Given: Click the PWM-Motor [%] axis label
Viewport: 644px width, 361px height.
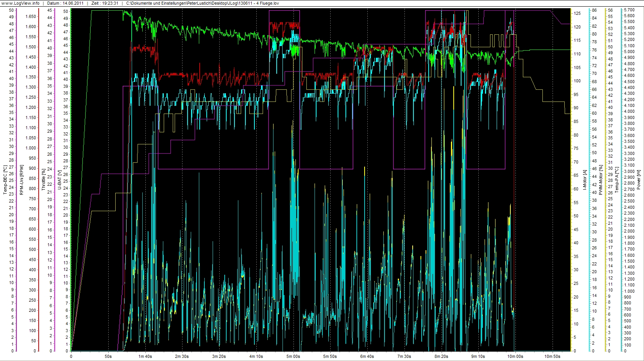Looking at the screenshot, I should (601, 180).
